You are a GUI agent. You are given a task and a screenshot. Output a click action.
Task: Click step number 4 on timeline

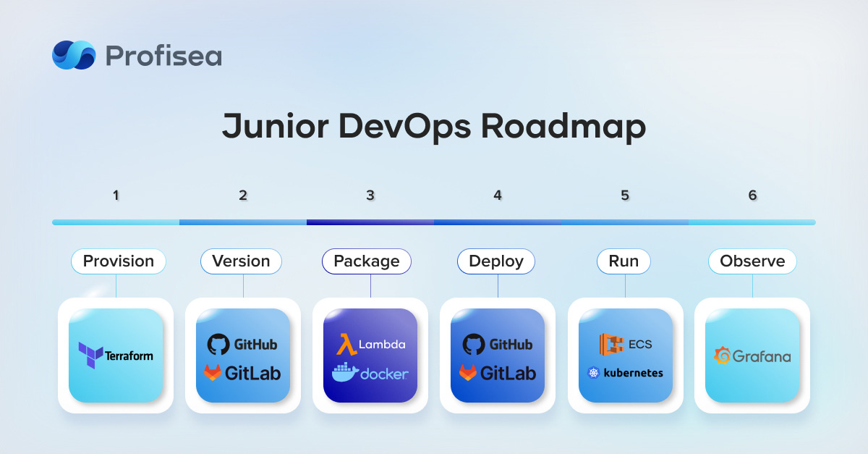pyautogui.click(x=498, y=195)
